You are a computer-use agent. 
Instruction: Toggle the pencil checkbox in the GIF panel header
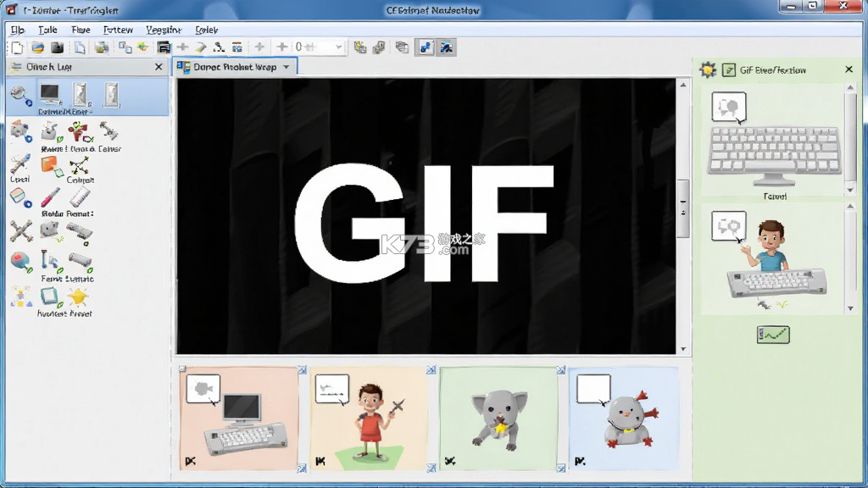pyautogui.click(x=729, y=69)
